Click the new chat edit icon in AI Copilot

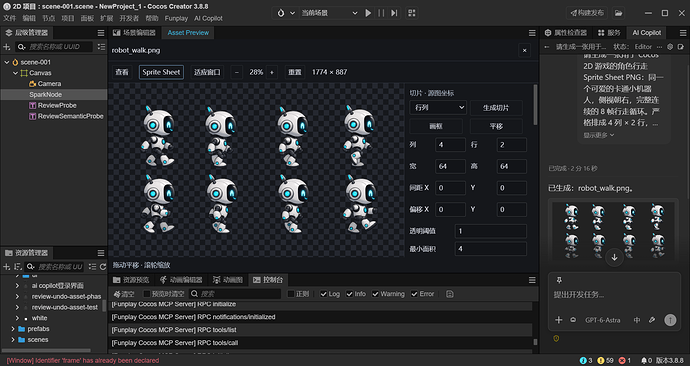[681, 47]
